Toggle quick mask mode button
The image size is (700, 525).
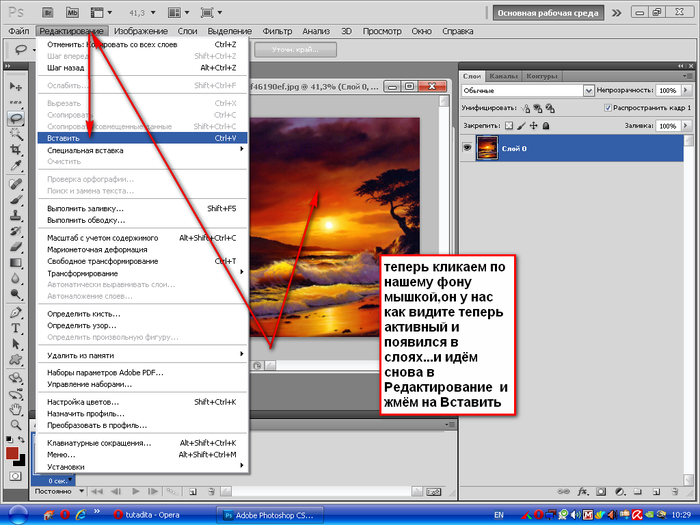tap(15, 476)
